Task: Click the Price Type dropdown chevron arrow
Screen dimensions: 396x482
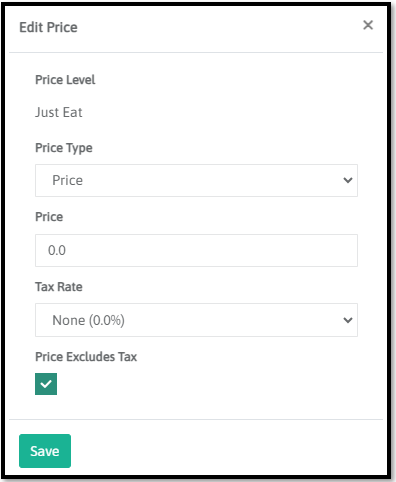Action: pyautogui.click(x=348, y=180)
